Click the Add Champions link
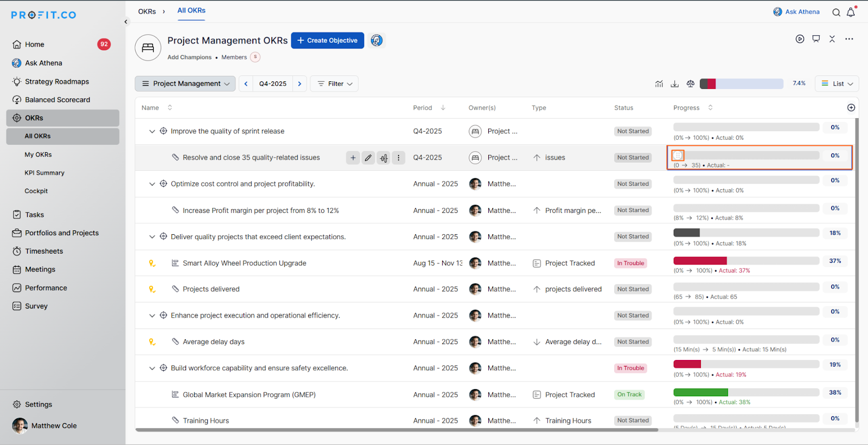This screenshot has width=868, height=445. (x=189, y=57)
